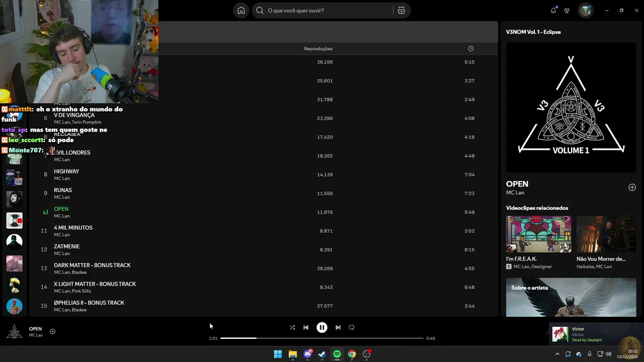Open the Browse icon beside search field

click(x=401, y=11)
